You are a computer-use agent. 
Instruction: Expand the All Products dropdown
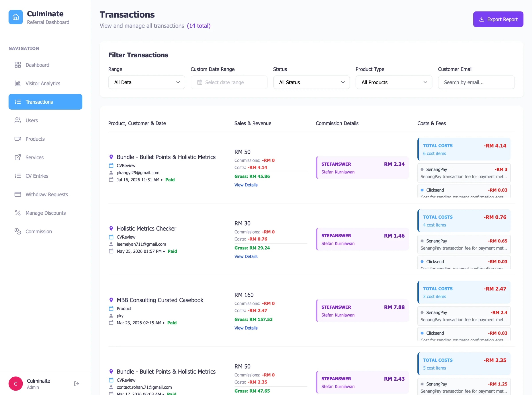pos(394,82)
